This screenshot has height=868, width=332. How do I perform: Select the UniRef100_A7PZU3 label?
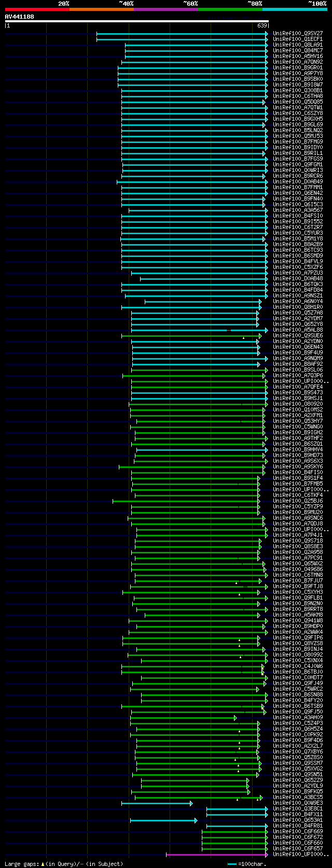pyautogui.click(x=298, y=273)
